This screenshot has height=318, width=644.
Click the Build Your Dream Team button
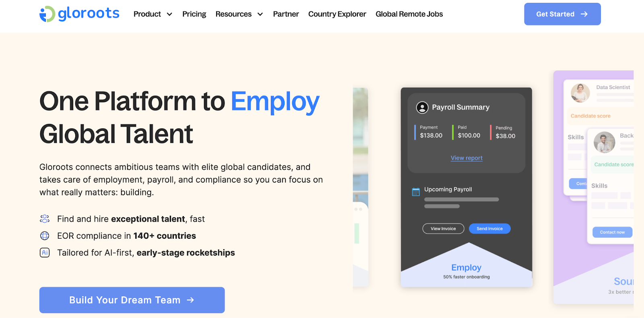[132, 300]
